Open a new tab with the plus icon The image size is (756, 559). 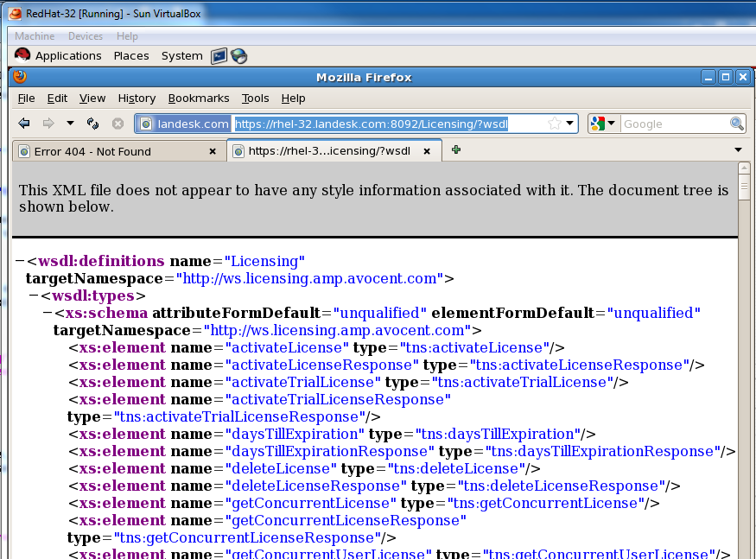click(x=456, y=150)
